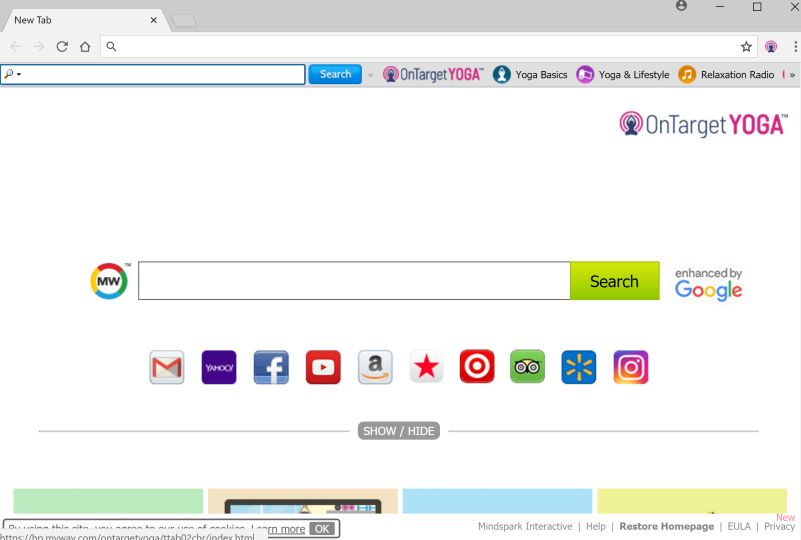Collapse toolbar with left double chevron

point(370,75)
